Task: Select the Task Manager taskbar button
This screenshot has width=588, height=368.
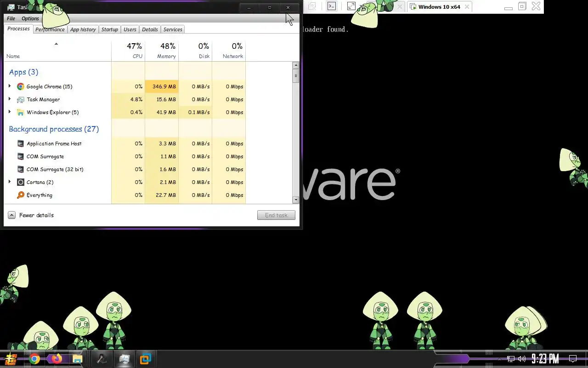Action: 124,359
